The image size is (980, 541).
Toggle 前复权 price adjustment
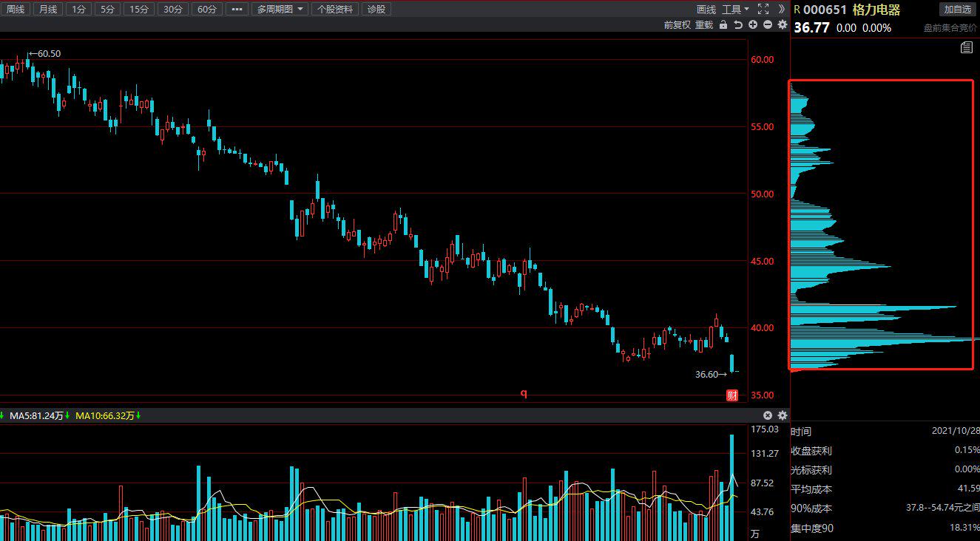(x=677, y=24)
